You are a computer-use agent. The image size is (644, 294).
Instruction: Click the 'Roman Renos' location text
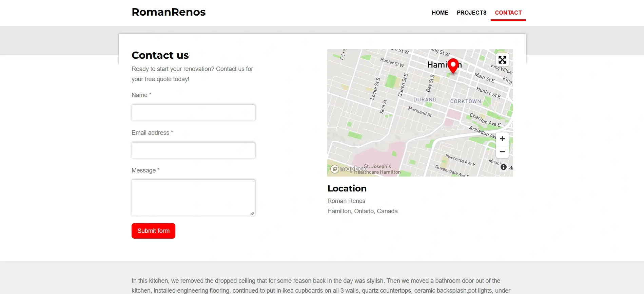point(346,201)
